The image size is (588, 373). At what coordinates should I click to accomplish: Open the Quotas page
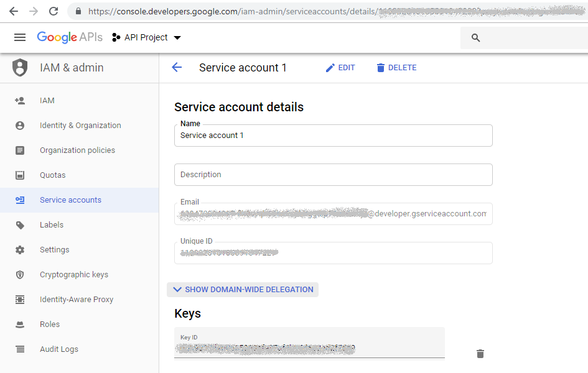(52, 175)
